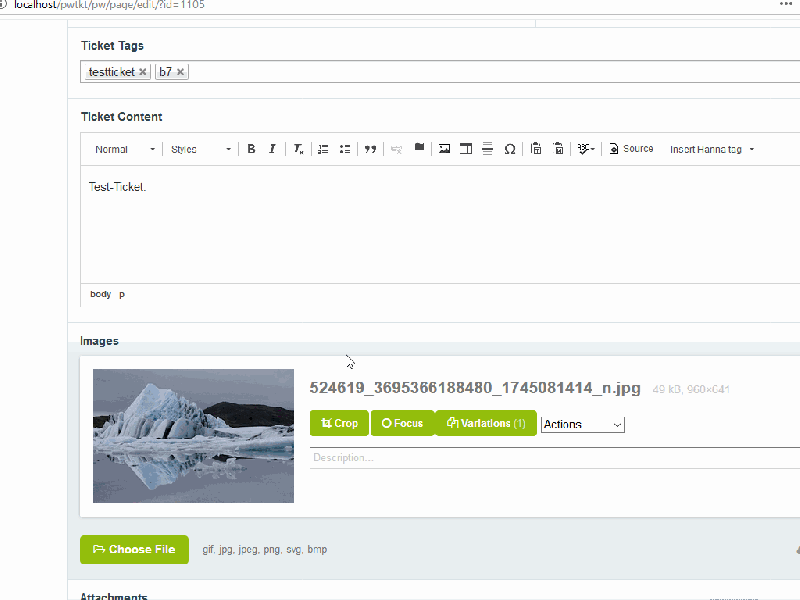Open the Focus tool for the iceberg image
This screenshot has width=800, height=600.
coord(402,423)
